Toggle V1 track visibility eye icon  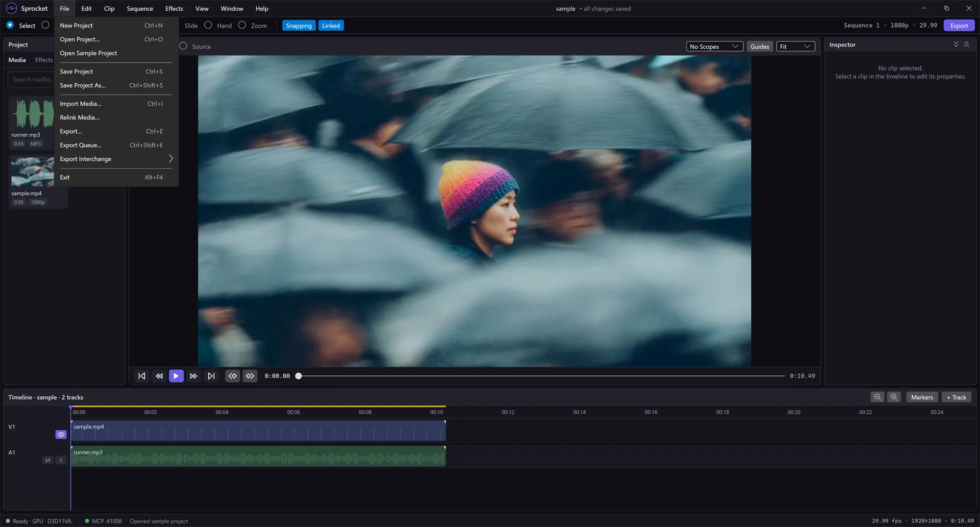(x=61, y=435)
